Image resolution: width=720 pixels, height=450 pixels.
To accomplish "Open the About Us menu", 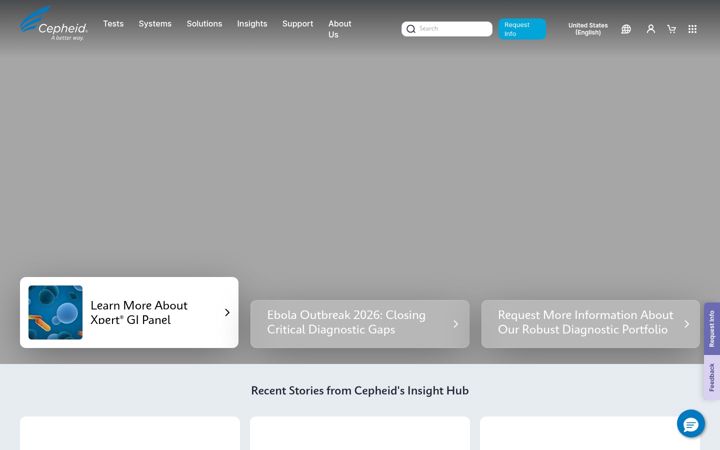I will point(340,29).
